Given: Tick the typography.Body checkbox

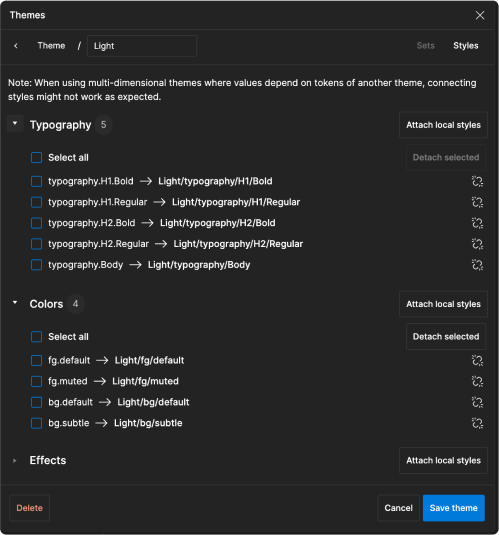Looking at the screenshot, I should tap(37, 265).
